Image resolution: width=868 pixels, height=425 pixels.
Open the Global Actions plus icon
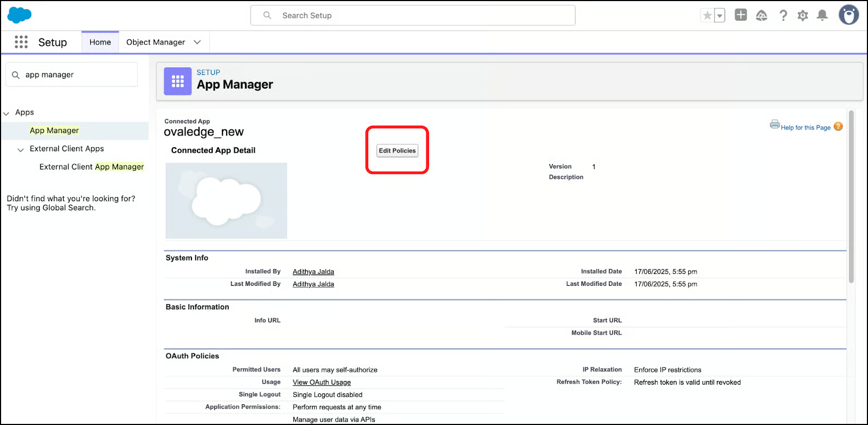click(741, 15)
